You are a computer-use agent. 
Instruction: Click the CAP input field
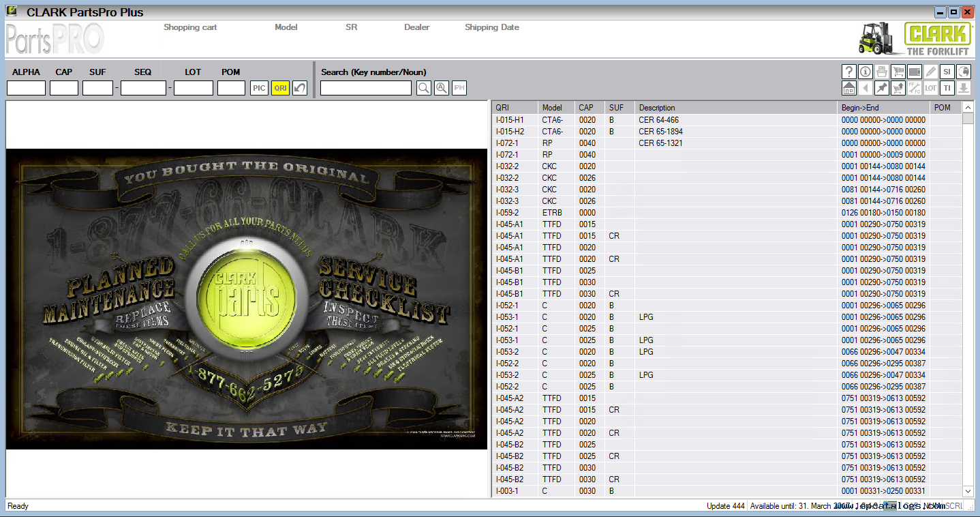coord(64,88)
